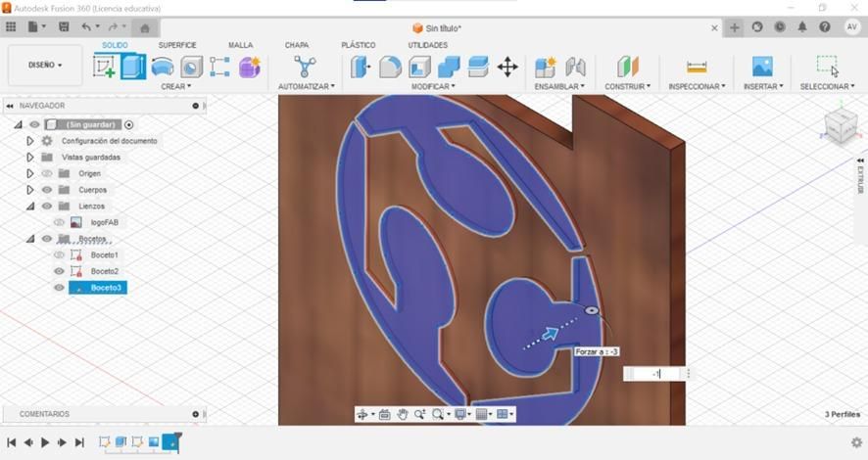The image size is (868, 460).
Task: Open the CREAR dropdown menu
Action: (176, 86)
